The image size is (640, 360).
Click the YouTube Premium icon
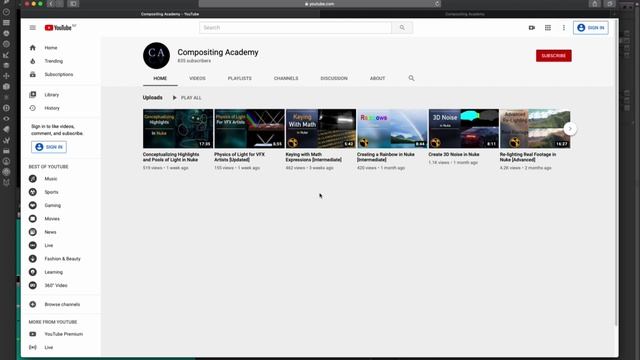tap(33, 334)
